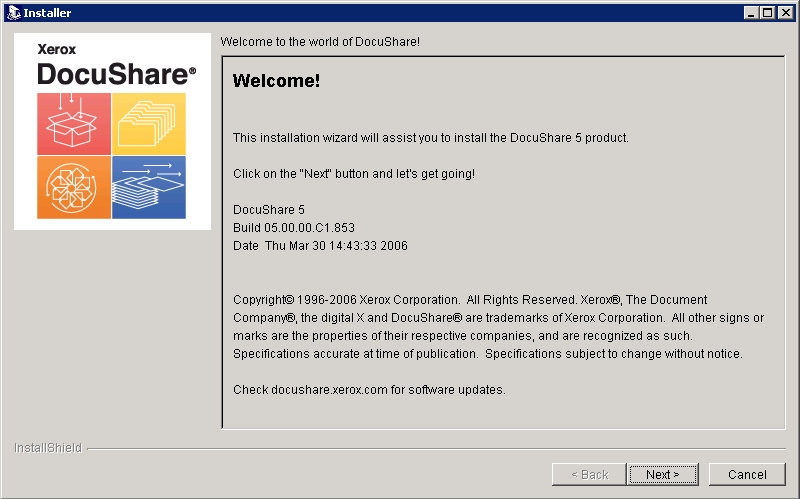
Task: Close the Installer window
Action: coord(786,13)
